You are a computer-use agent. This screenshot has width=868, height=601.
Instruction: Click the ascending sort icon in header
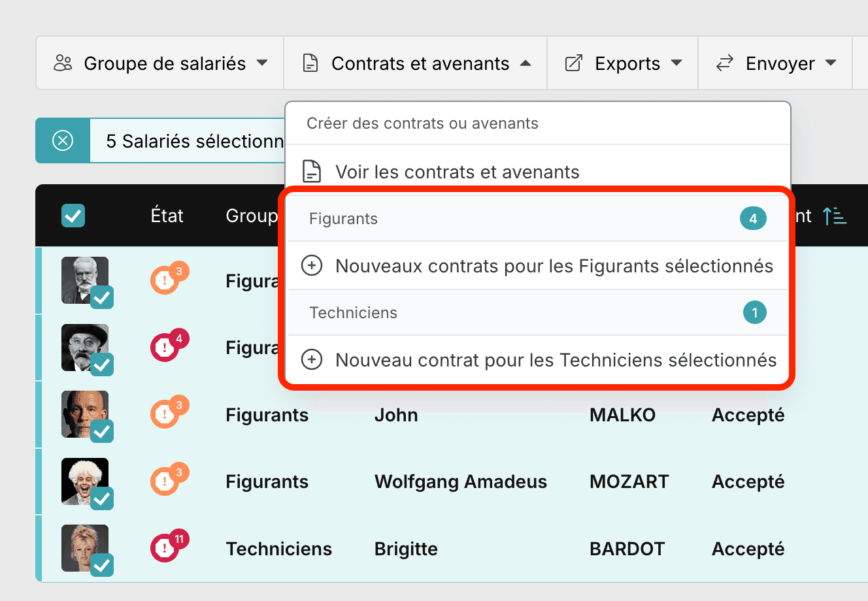(x=835, y=216)
